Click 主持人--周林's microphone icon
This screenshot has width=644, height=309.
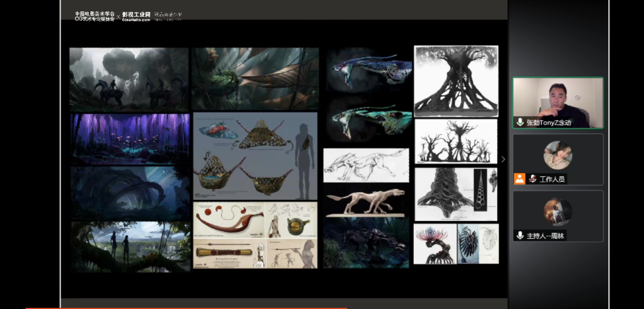(520, 235)
